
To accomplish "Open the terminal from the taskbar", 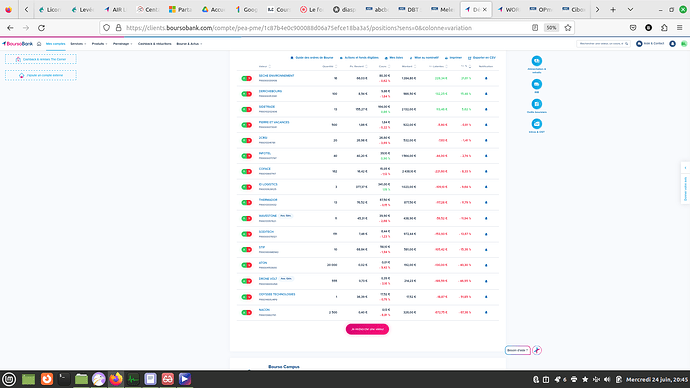I will [x=64, y=379].
